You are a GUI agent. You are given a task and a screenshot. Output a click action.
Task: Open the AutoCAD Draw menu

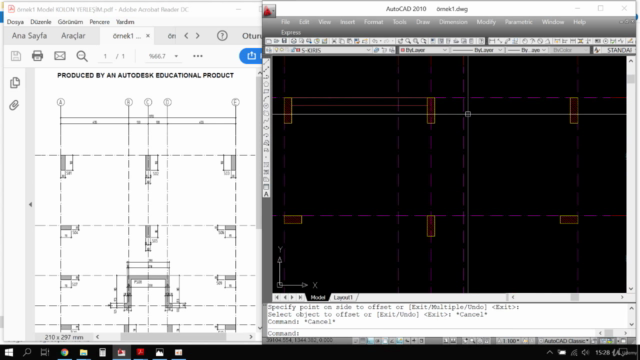[423, 22]
